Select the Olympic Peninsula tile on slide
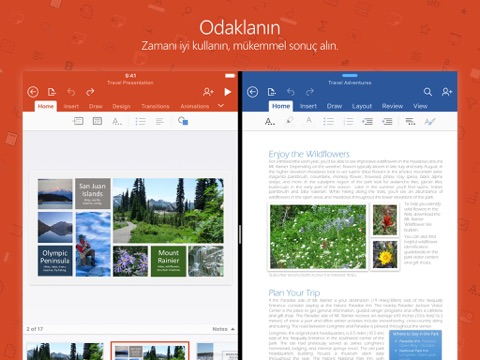Screen dimensions: 480x360 tap(55, 261)
